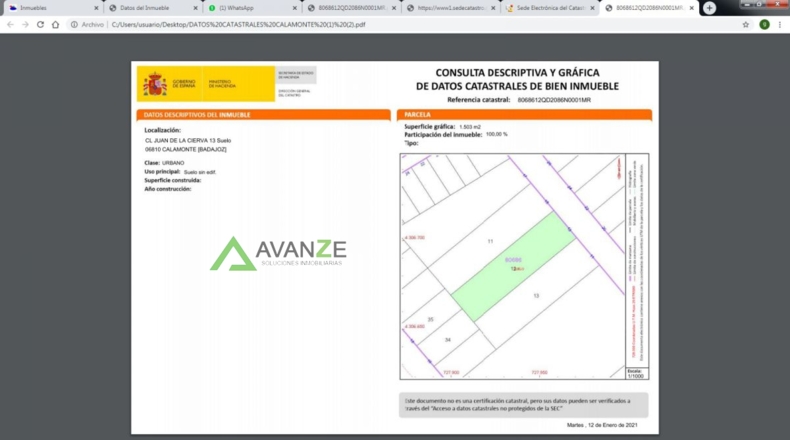Close the WhatsApp tab
This screenshot has height=440, width=790.
pos(295,8)
